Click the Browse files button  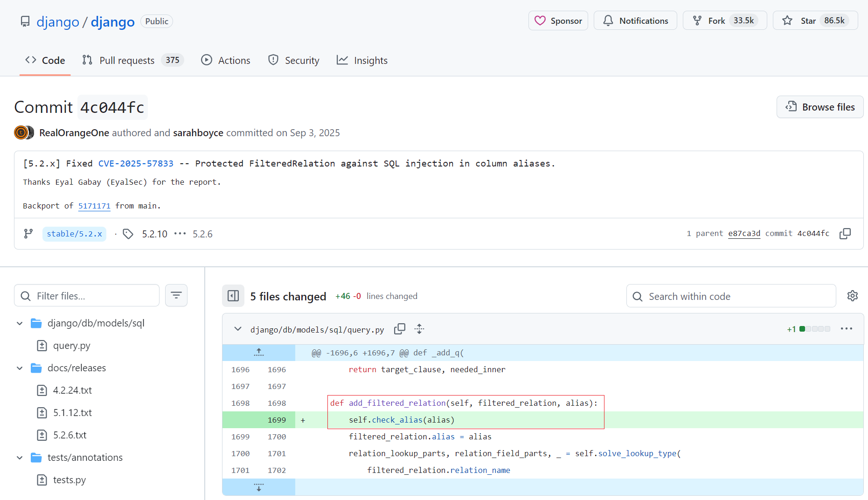click(819, 107)
